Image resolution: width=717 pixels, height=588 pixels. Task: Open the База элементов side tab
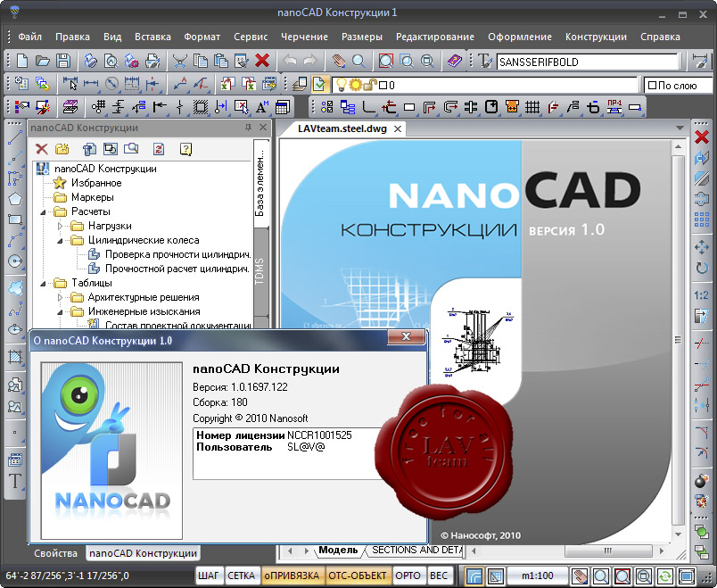coord(260,182)
